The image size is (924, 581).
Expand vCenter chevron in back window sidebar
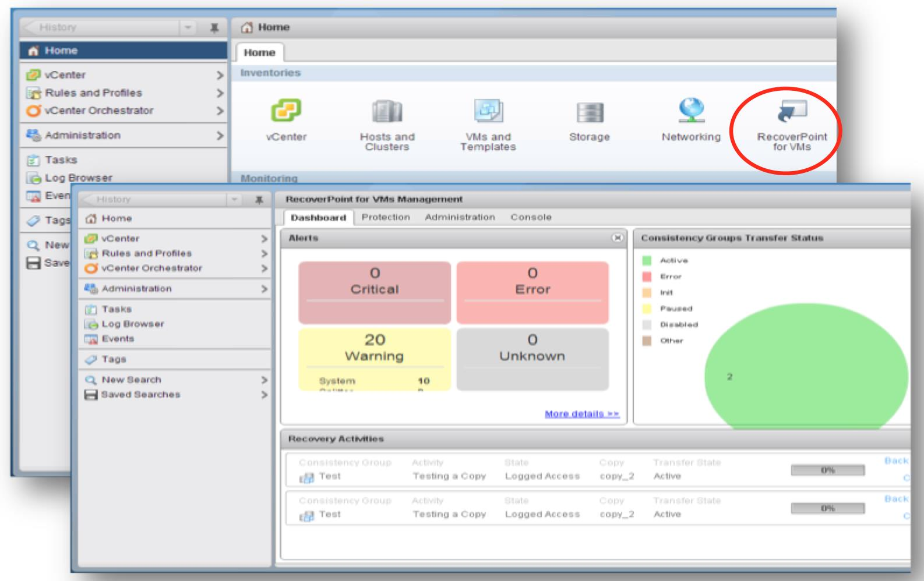coord(220,75)
